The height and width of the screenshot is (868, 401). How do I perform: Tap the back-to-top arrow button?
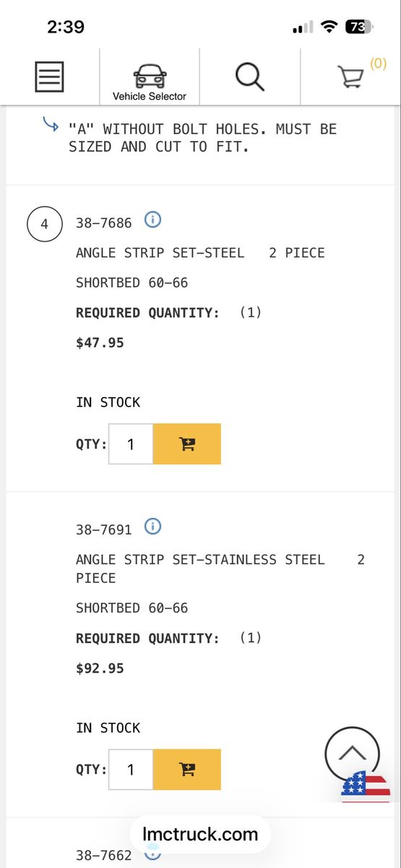[x=352, y=753]
